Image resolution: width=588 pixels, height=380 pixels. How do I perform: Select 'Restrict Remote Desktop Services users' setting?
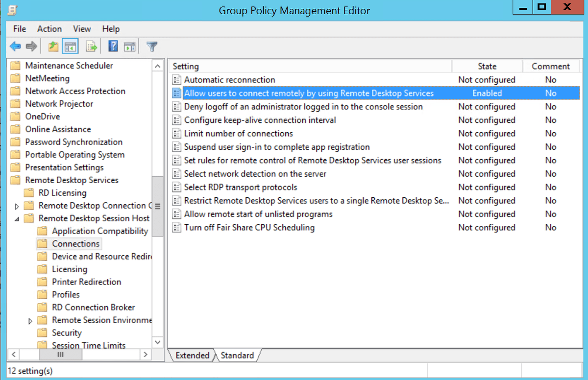316,201
